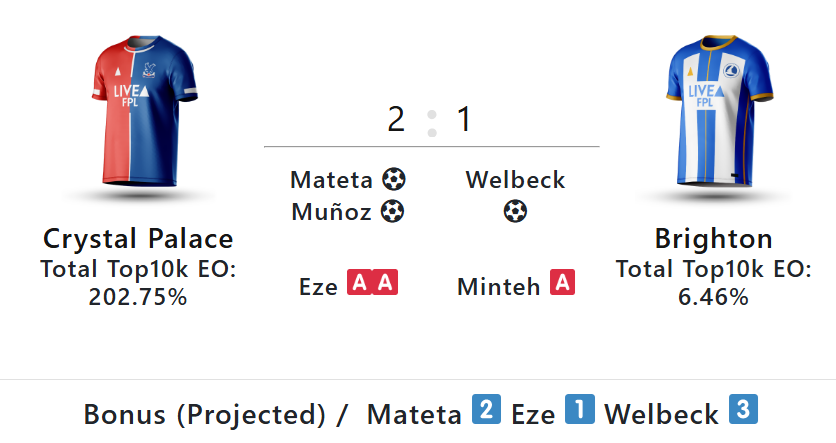The width and height of the screenshot is (836, 443).
Task: Click Crystal Palace's score of 2
Action: (x=396, y=120)
